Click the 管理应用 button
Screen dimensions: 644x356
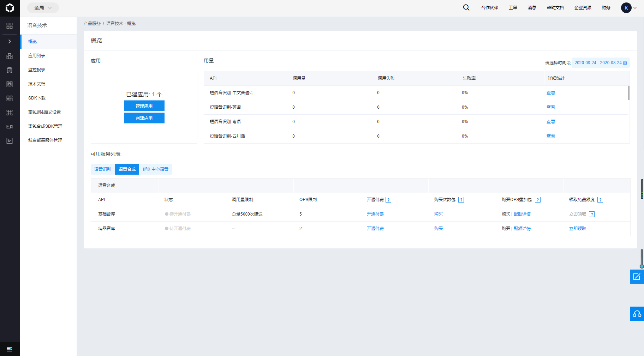144,106
